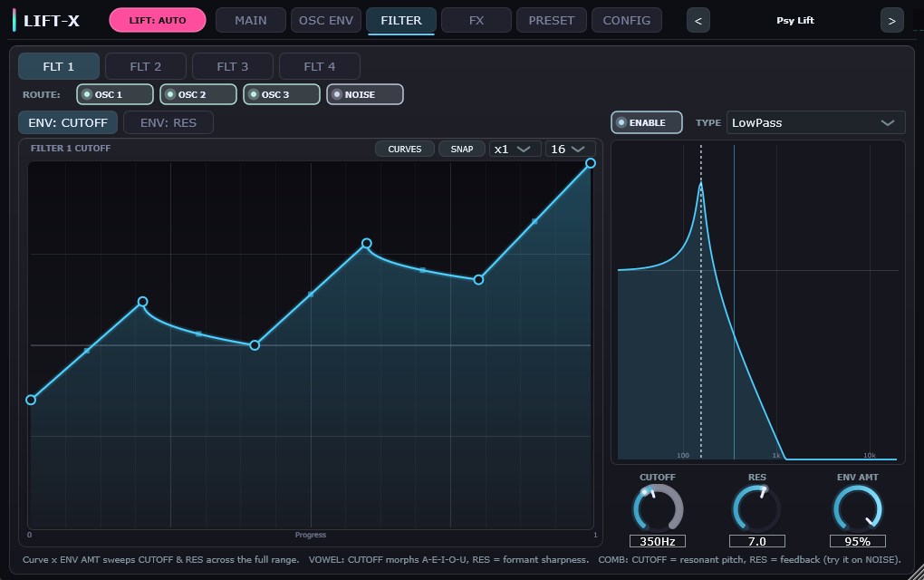Open the FX tab

[476, 20]
